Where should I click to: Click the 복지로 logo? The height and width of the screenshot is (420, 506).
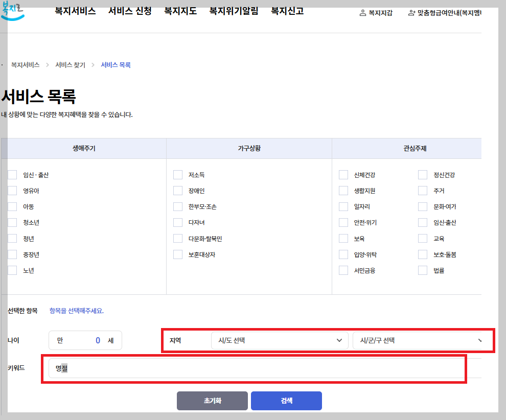click(x=14, y=10)
